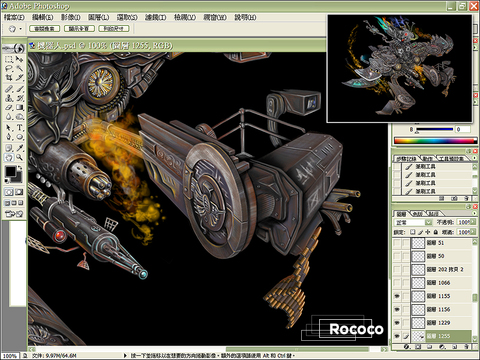Select the Zoom tool
This screenshot has height=360, width=480.
(x=19, y=157)
